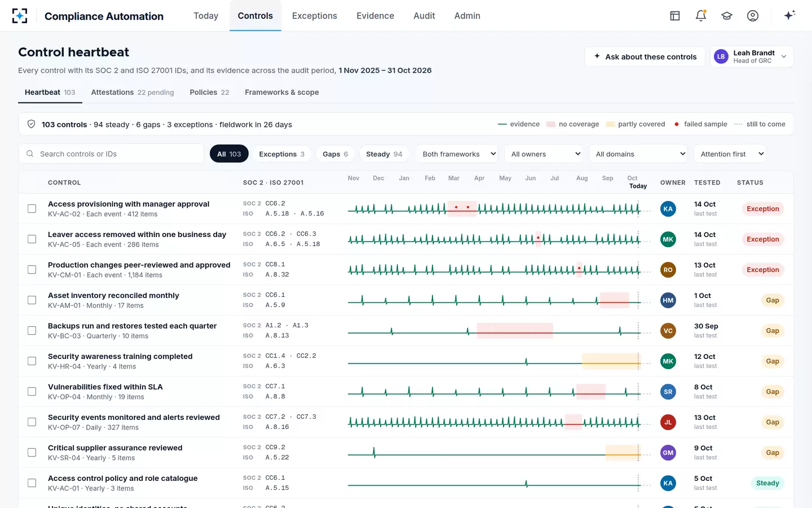Open the Frameworks & scope tab
The image size is (812, 508).
click(282, 93)
